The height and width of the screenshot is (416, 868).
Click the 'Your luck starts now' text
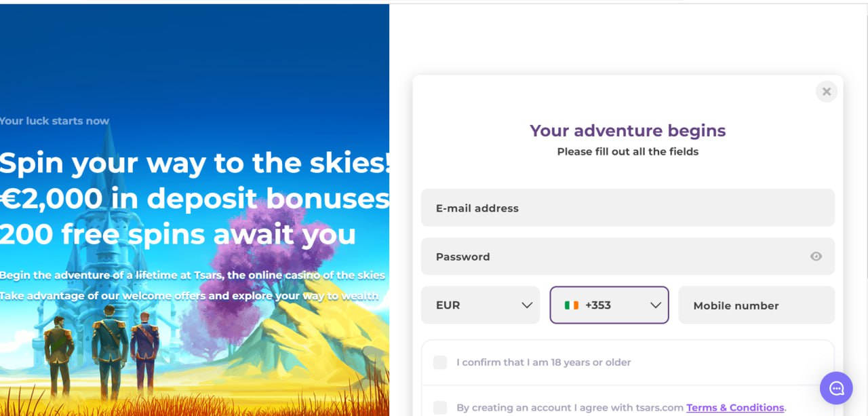point(54,121)
